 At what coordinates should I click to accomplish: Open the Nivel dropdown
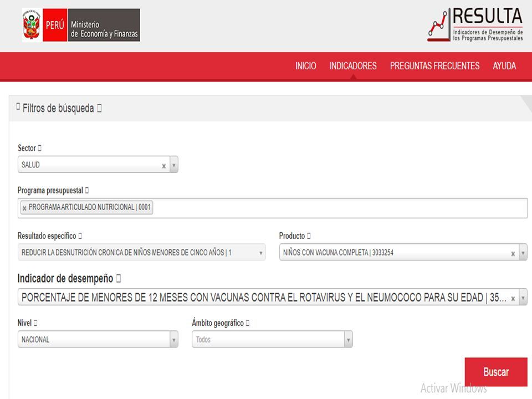pyautogui.click(x=98, y=339)
